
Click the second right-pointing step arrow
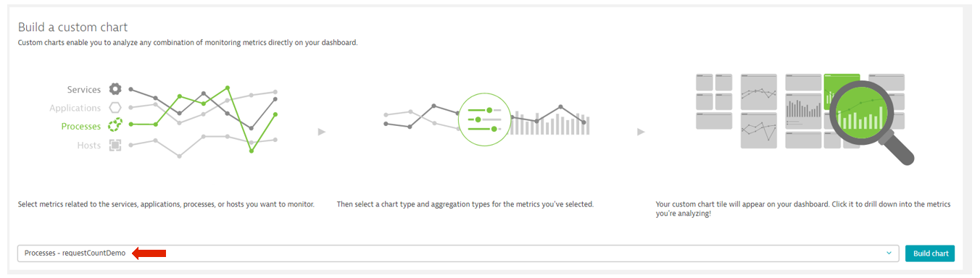(x=641, y=132)
